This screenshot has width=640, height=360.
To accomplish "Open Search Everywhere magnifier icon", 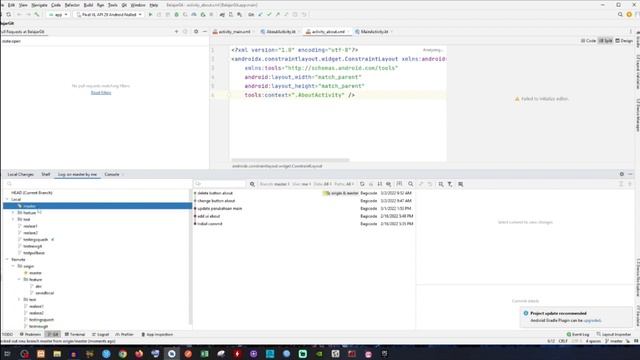I will (x=620, y=15).
